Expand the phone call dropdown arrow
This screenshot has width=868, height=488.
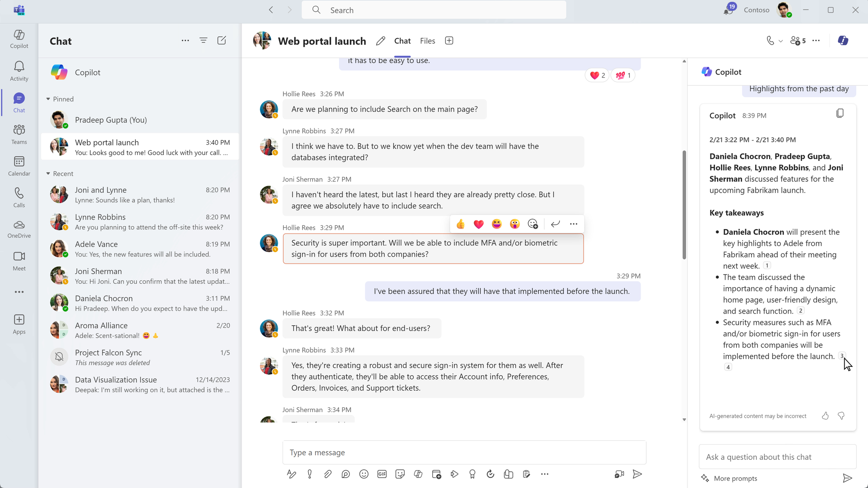point(781,40)
